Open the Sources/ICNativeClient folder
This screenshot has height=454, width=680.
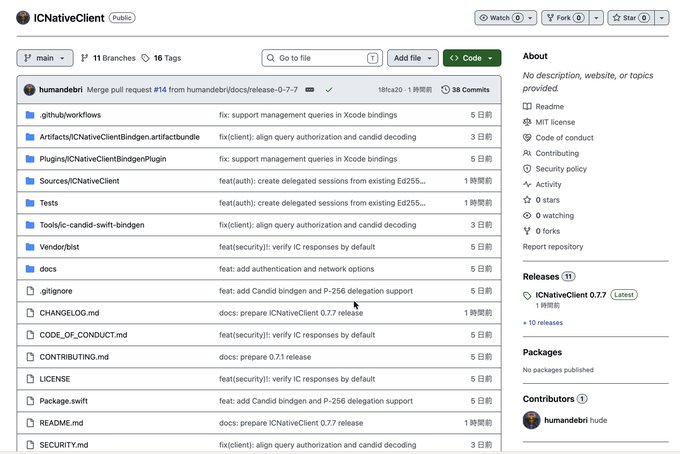pos(79,181)
